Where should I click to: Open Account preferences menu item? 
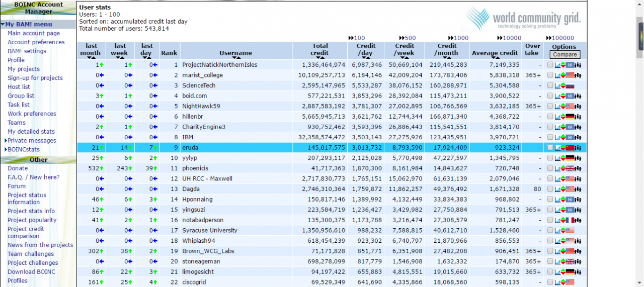(x=36, y=42)
